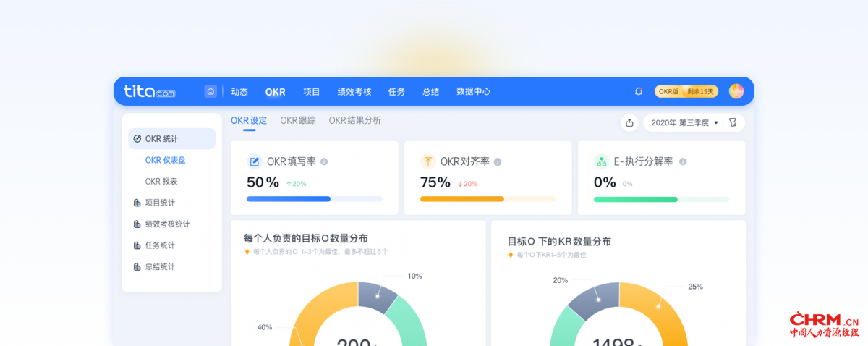Click the info icon next to E-执行分解率

point(683,161)
